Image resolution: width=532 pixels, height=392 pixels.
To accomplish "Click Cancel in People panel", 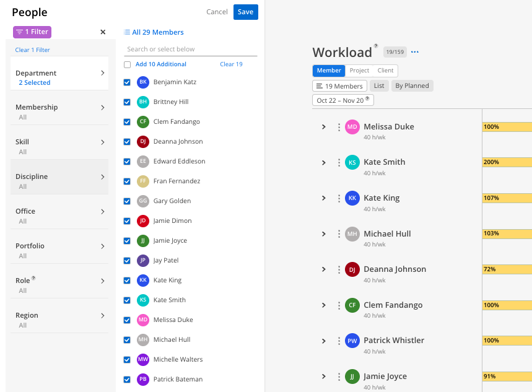I will point(217,12).
